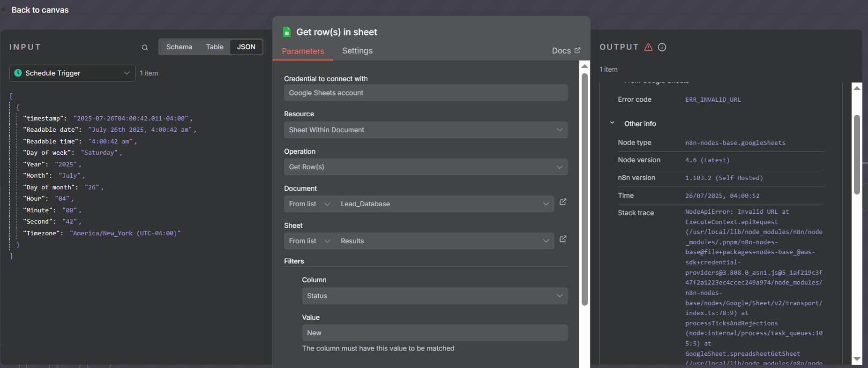This screenshot has width=868, height=368.
Task: Click the parameters panel scrollbar thumb
Action: coord(584,189)
